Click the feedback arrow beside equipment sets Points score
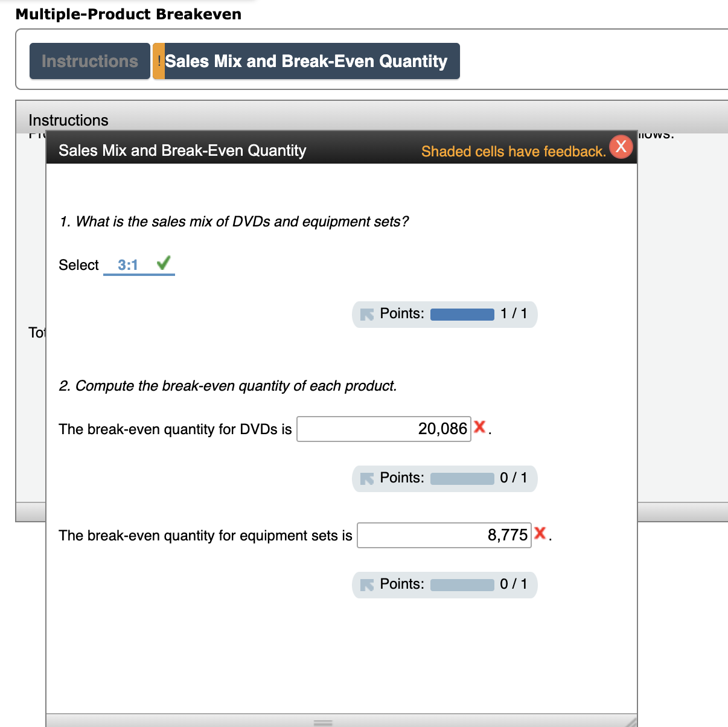728x727 pixels. pos(367,584)
